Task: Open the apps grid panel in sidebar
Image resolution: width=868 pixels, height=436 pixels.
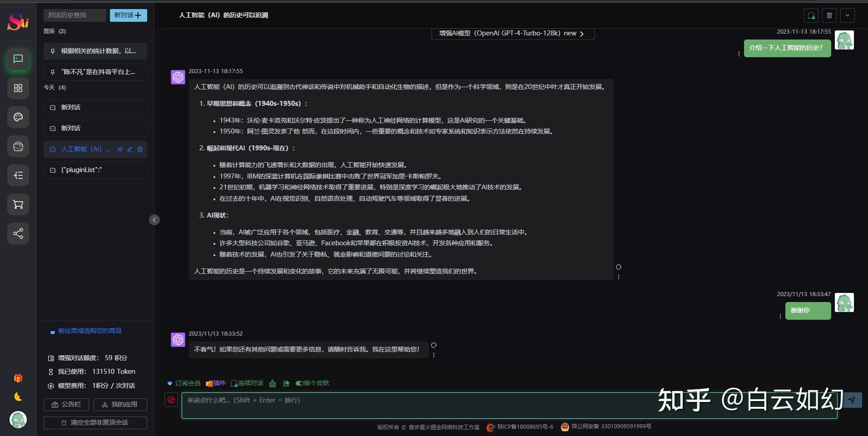Action: click(x=18, y=88)
